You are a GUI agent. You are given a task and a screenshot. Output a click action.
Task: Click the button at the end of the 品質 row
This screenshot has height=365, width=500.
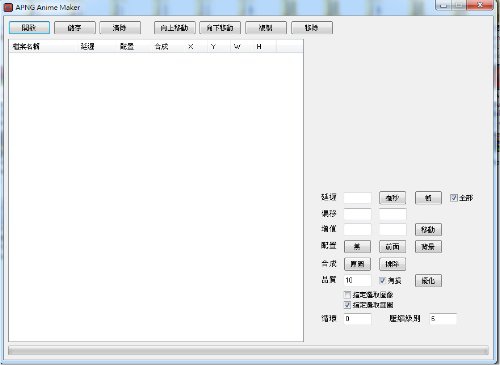coord(428,281)
